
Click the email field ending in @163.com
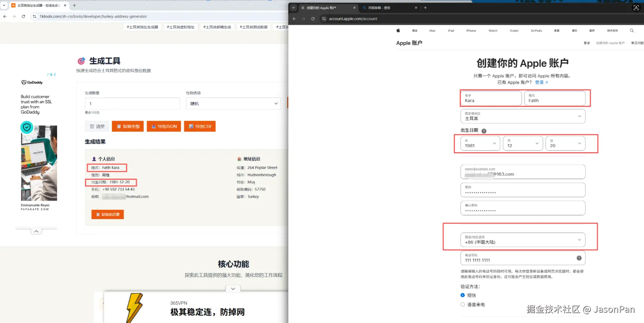click(x=523, y=172)
